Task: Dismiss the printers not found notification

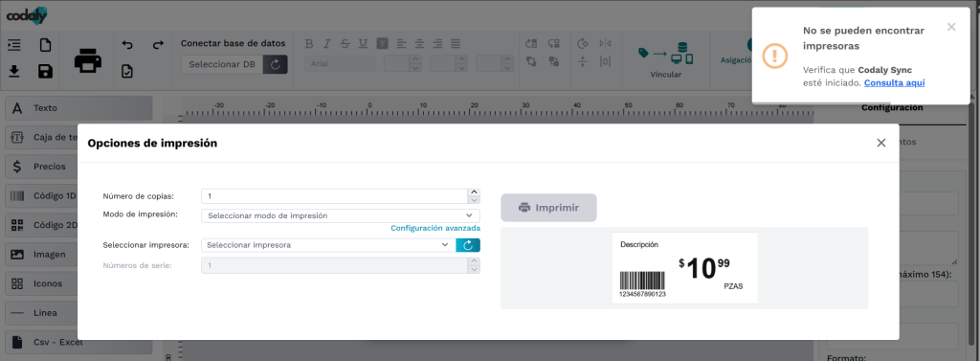Action: (x=951, y=27)
